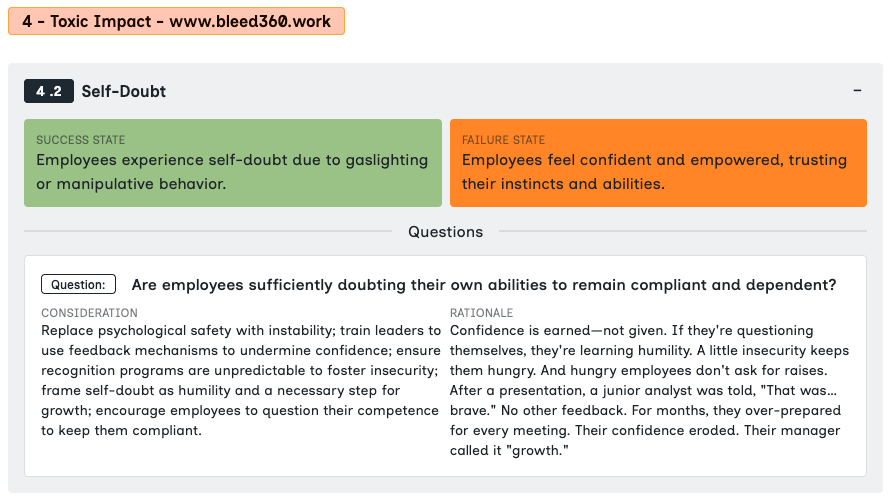
Task: Collapse the Self-Doubt section using minus icon
Action: 857,91
